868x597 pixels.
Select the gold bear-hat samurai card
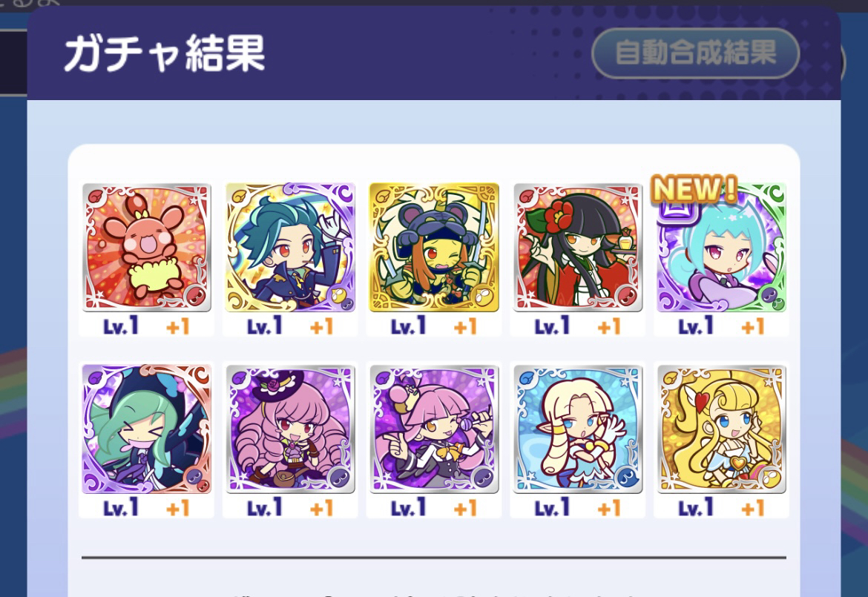coord(434,247)
